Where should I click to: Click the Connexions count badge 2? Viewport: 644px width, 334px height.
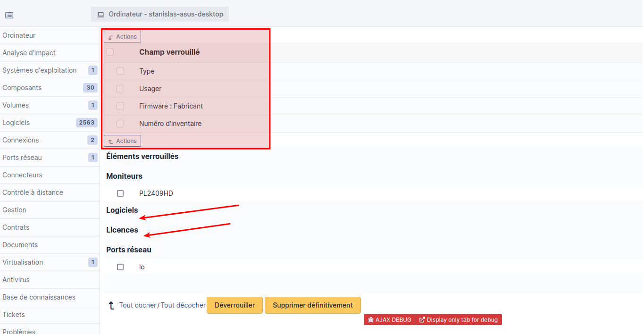coord(92,140)
